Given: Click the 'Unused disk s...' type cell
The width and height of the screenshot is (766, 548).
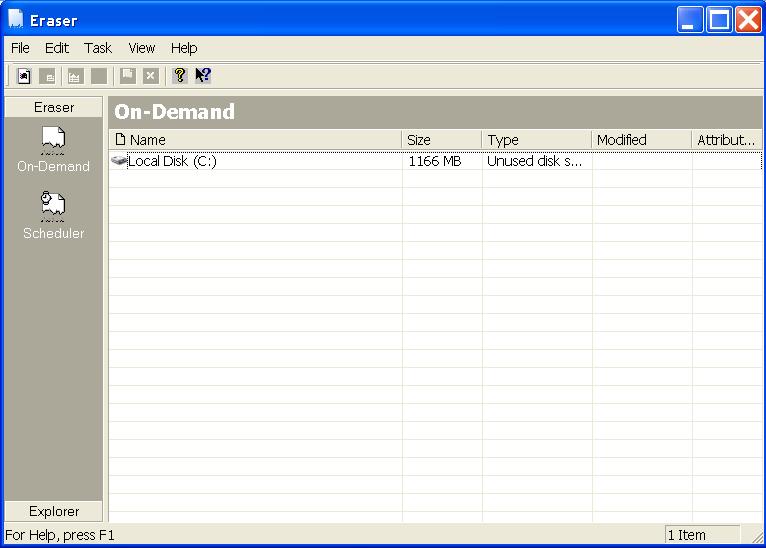Looking at the screenshot, I should click(x=534, y=161).
